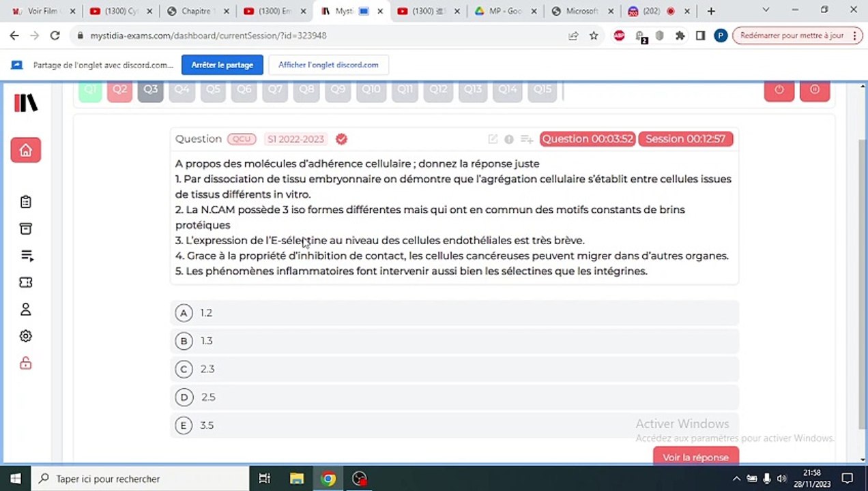The width and height of the screenshot is (868, 491).
Task: Click the share page icon in address bar
Action: point(573,35)
